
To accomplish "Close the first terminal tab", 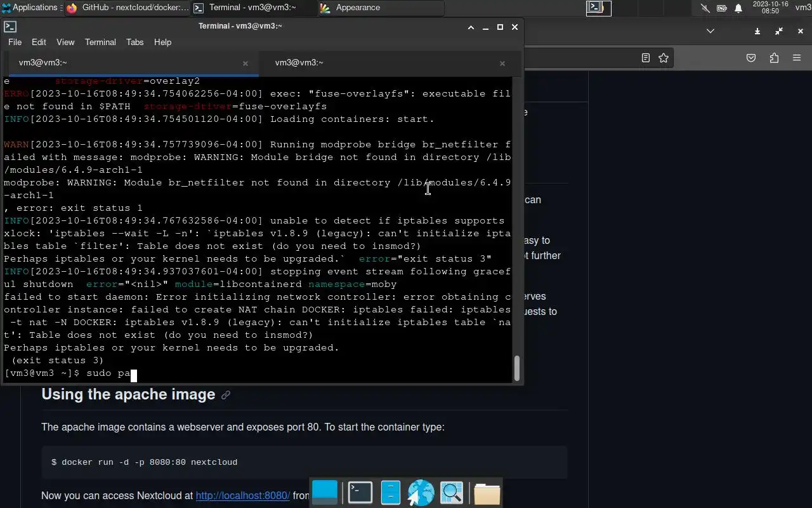I will click(x=246, y=63).
